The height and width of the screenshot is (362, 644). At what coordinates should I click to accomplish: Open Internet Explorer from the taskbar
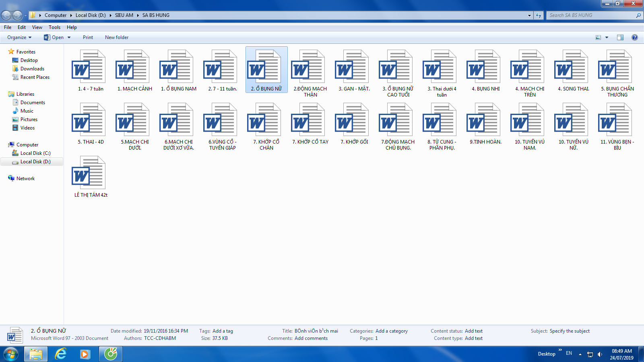point(60,354)
